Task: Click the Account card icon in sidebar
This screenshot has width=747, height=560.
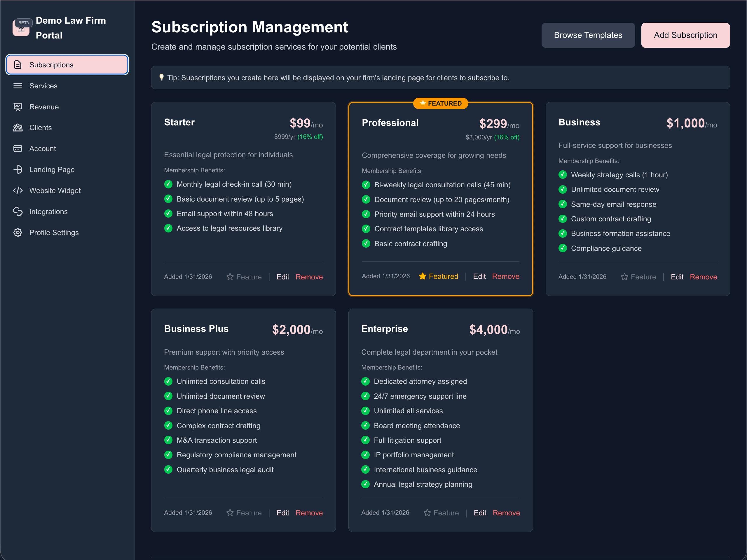Action: click(18, 148)
